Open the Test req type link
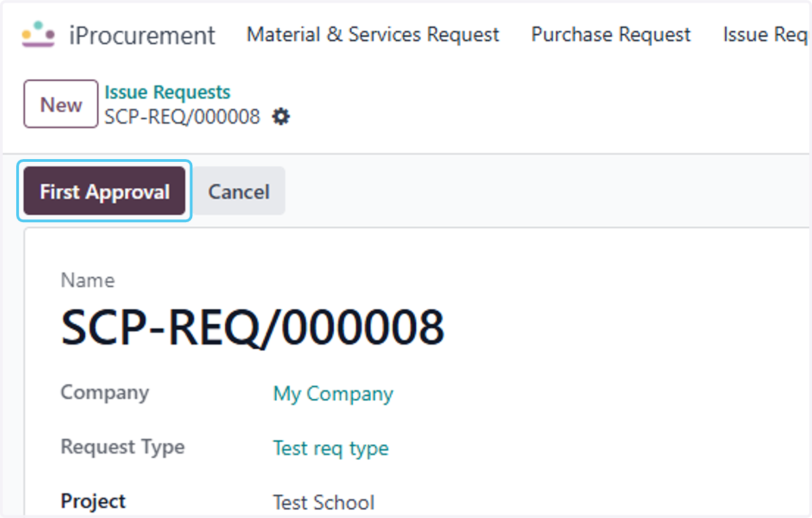This screenshot has height=518, width=812. tap(331, 448)
